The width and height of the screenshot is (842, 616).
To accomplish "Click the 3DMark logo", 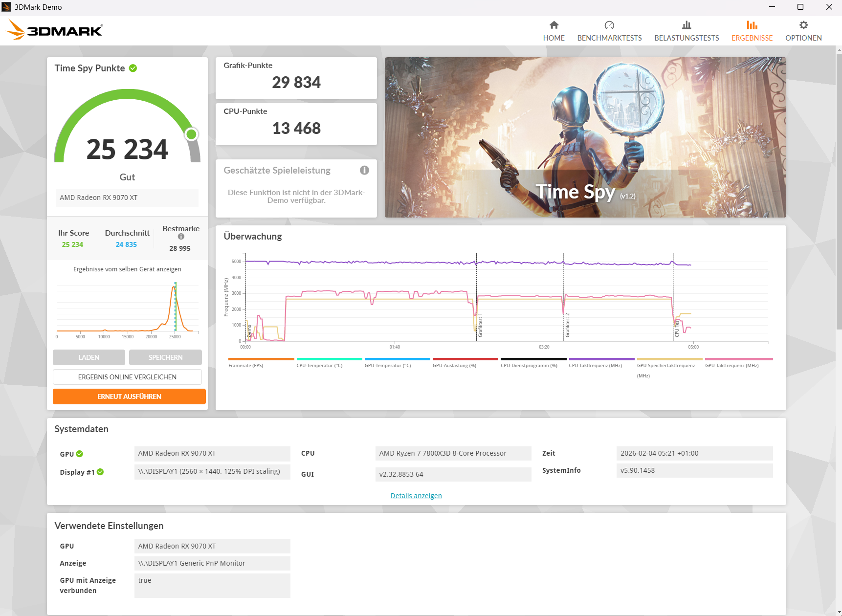I will (54, 30).
